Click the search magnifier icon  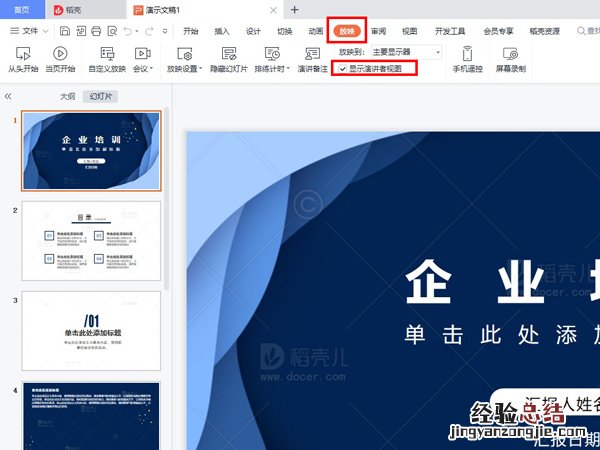[581, 31]
